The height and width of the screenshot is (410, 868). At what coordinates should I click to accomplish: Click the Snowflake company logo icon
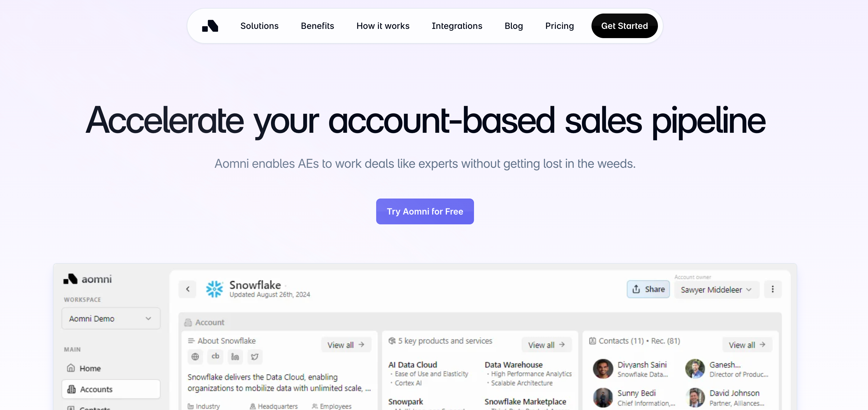point(215,289)
